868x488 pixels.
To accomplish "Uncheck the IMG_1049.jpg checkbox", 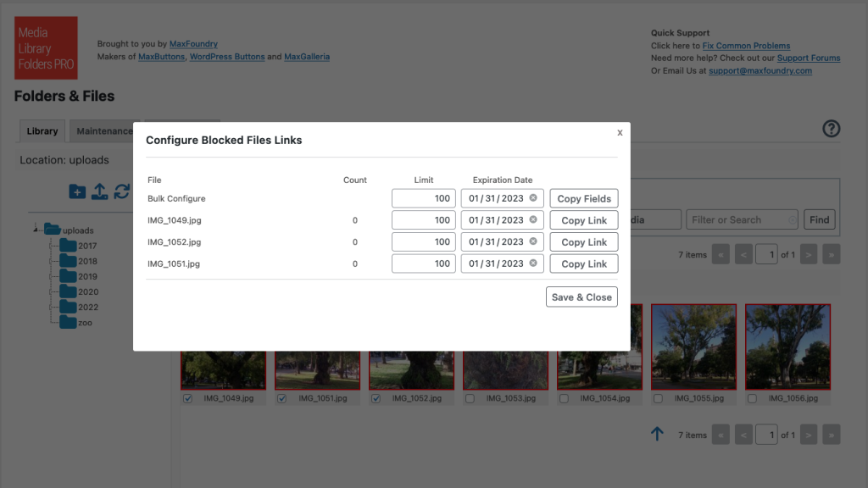I will click(x=188, y=399).
